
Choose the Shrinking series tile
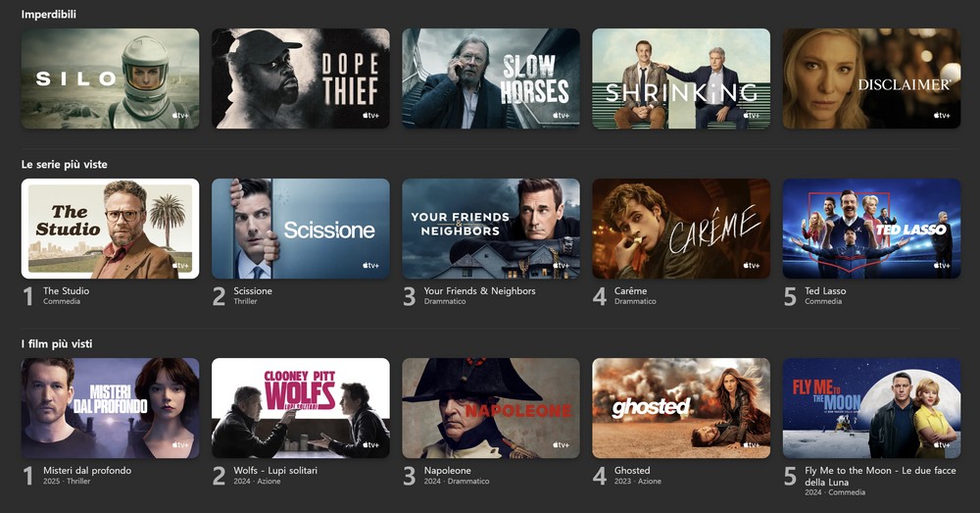click(681, 78)
